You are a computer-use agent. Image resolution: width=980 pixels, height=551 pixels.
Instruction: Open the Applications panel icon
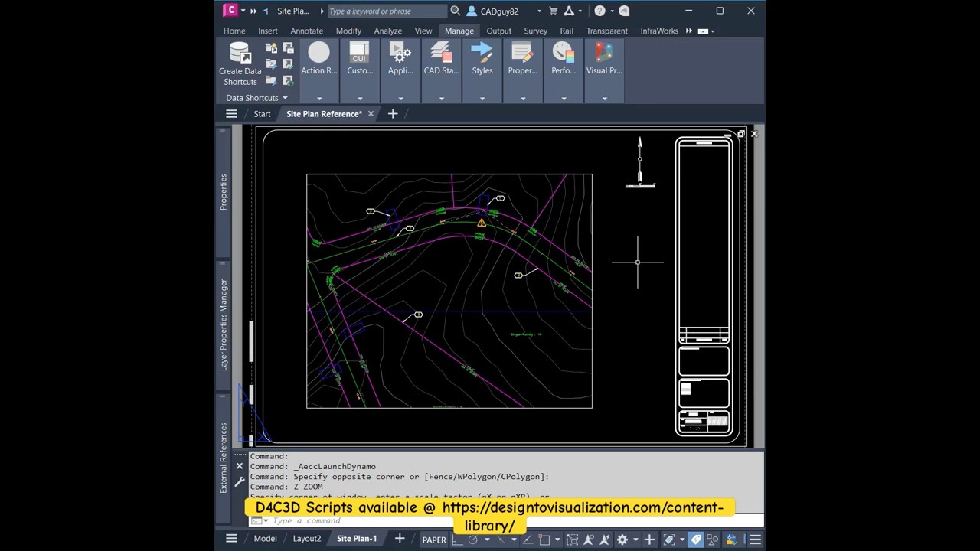pyautogui.click(x=400, y=53)
